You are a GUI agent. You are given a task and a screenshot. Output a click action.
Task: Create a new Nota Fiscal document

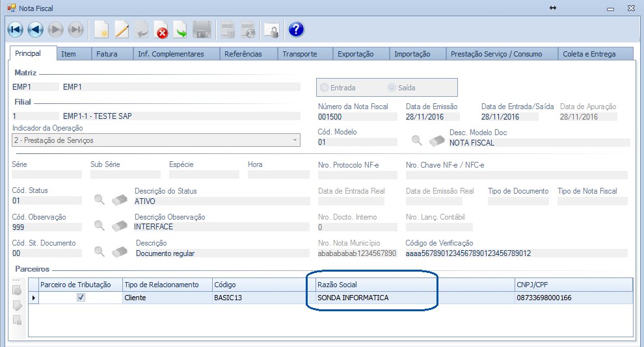point(101,29)
